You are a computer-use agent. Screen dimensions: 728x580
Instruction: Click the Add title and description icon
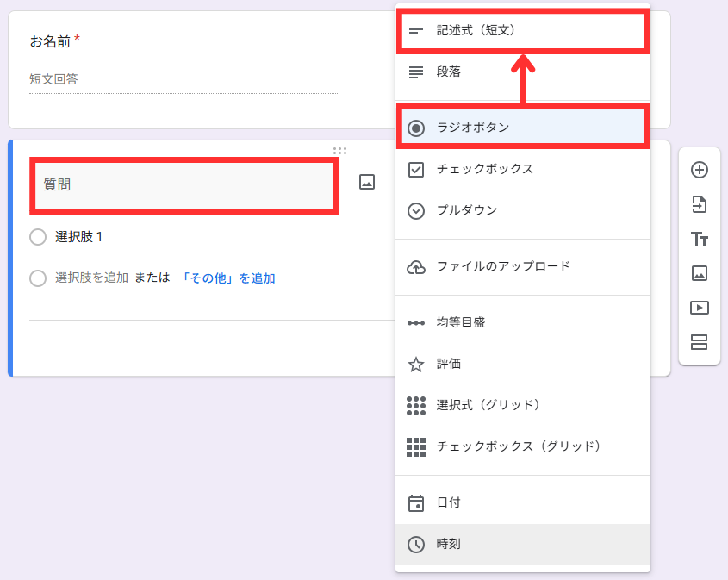tap(700, 239)
